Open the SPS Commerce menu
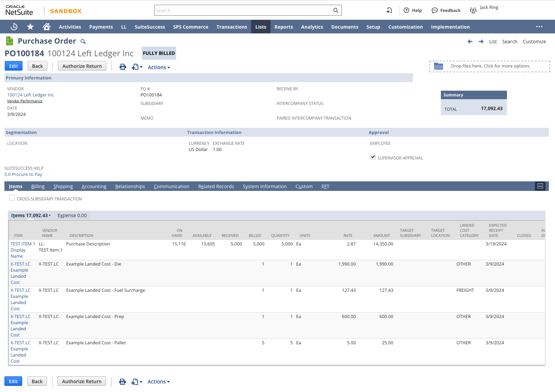This screenshot has width=555, height=392. tap(190, 27)
